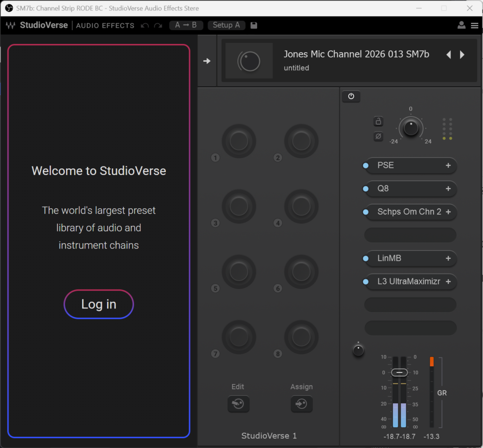Image resolution: width=483 pixels, height=448 pixels.
Task: Close the StudioVerse window
Action: click(469, 8)
